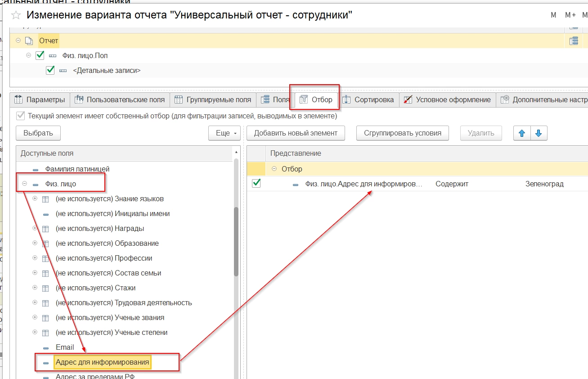The height and width of the screenshot is (379, 588).
Task: Collapse the Отчет root node
Action: [x=18, y=41]
